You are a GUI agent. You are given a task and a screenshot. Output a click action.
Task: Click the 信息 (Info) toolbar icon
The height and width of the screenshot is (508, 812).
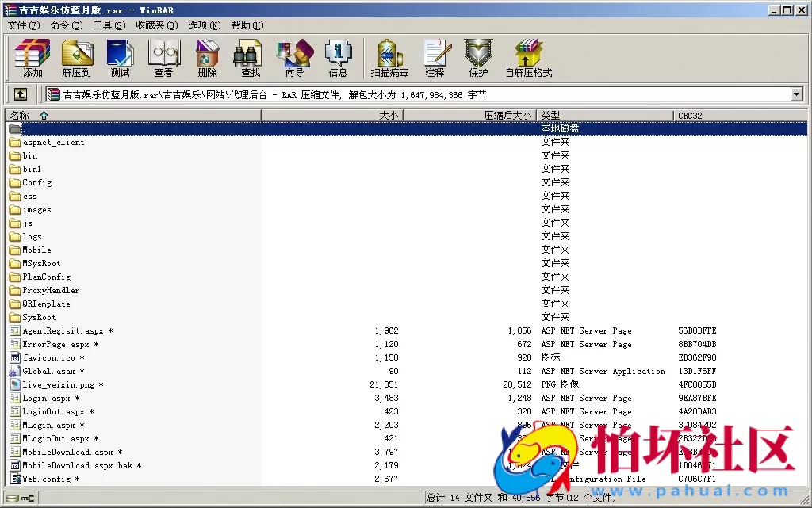pos(338,58)
